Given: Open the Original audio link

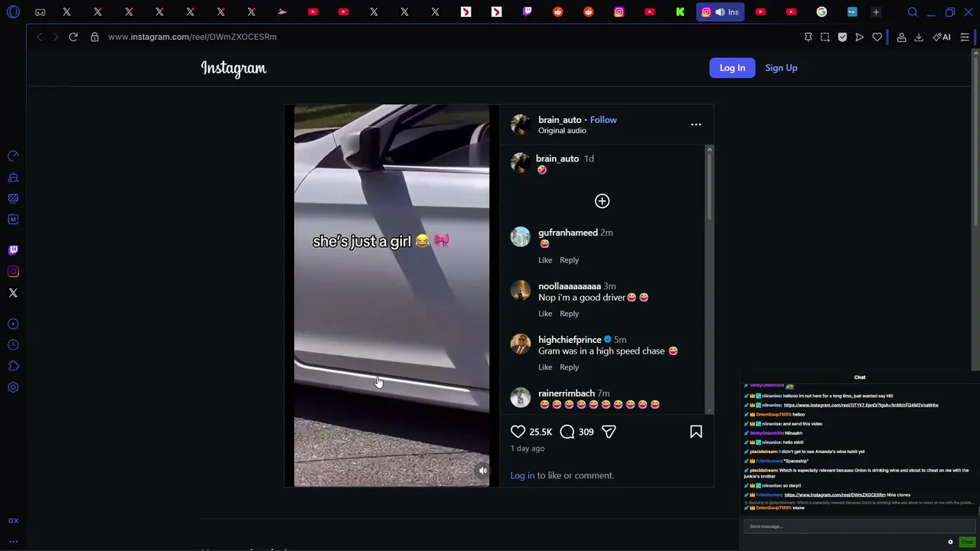Looking at the screenshot, I should point(562,131).
